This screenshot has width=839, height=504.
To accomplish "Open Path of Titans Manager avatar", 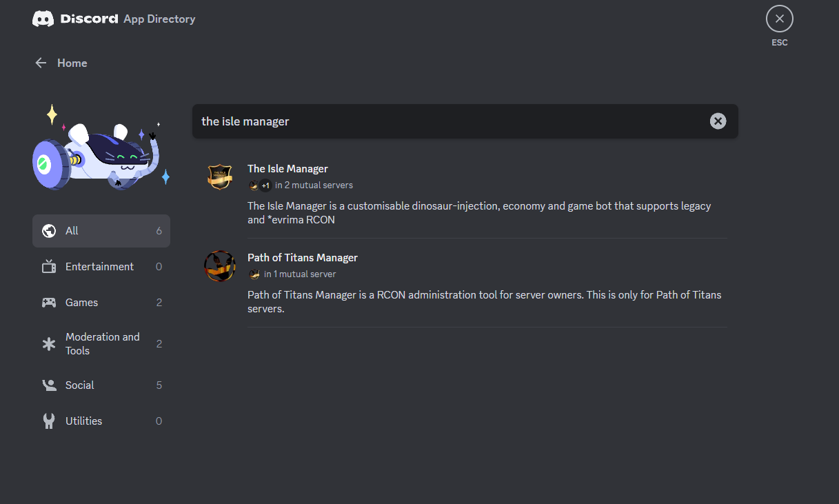I will (x=219, y=266).
